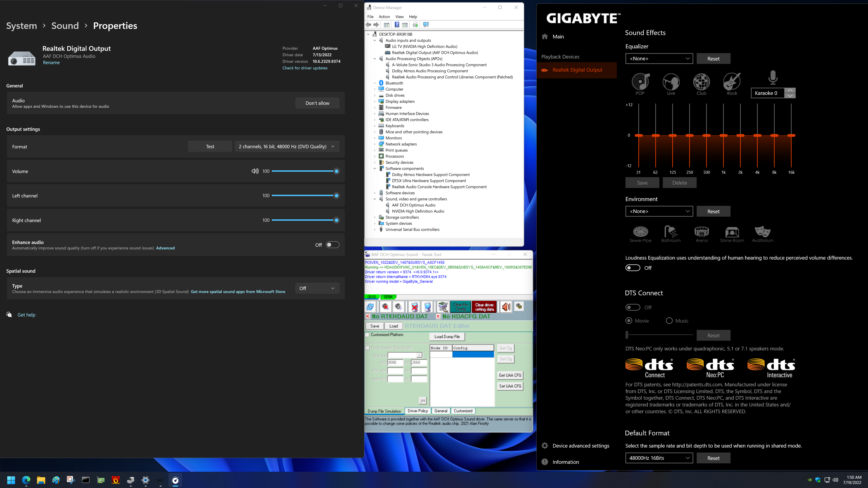Image resolution: width=868 pixels, height=488 pixels.
Task: Open the Chip Set combo box
Action: click(405, 355)
